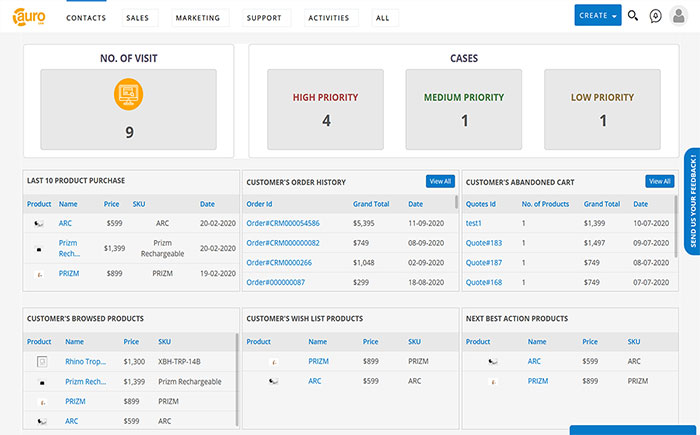
Task: Open the Low Priority cases card
Action: (x=602, y=109)
